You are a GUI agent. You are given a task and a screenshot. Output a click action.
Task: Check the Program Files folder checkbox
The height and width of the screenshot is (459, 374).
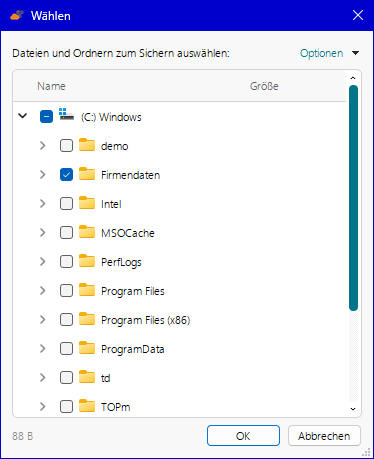[x=66, y=291]
